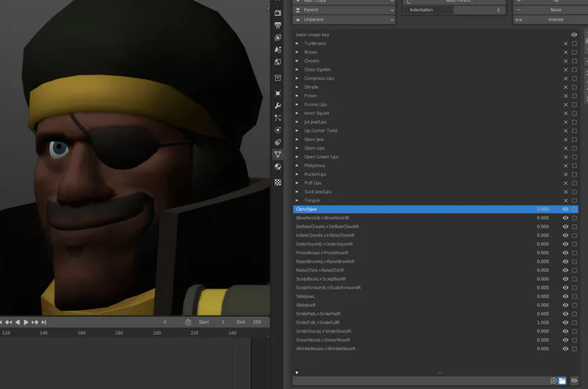Toggle eye for SmileFullL+SmileFullR
The image size is (588, 389).
coord(565,322)
